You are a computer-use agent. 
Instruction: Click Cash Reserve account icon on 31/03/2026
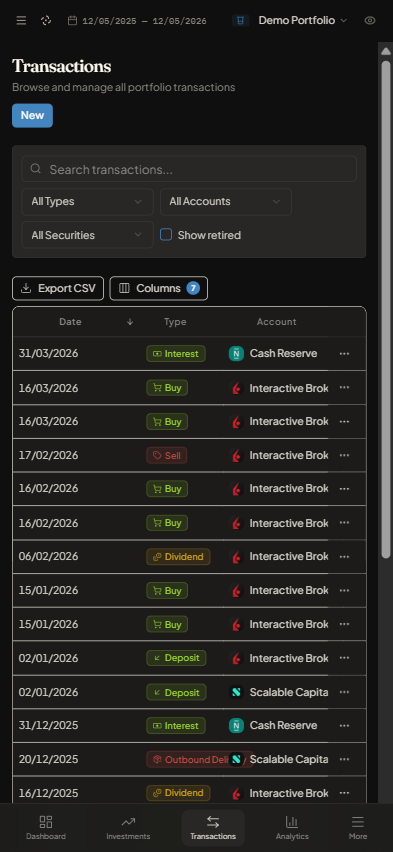tap(236, 354)
